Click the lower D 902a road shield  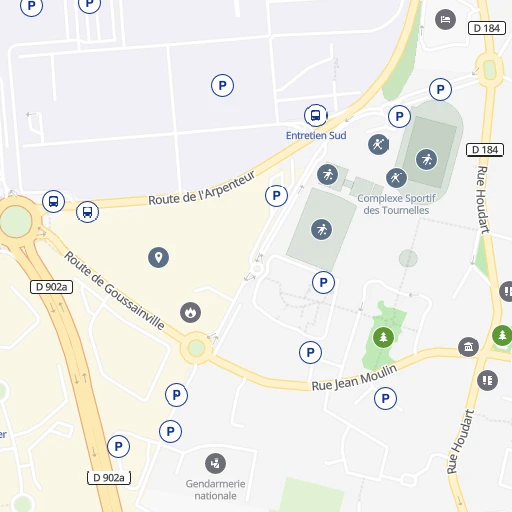[x=109, y=478]
